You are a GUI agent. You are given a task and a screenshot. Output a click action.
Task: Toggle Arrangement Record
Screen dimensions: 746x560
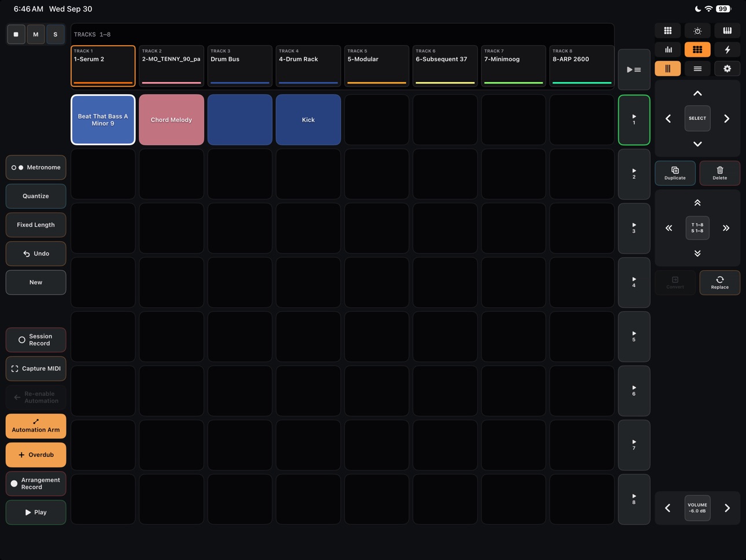coord(36,484)
